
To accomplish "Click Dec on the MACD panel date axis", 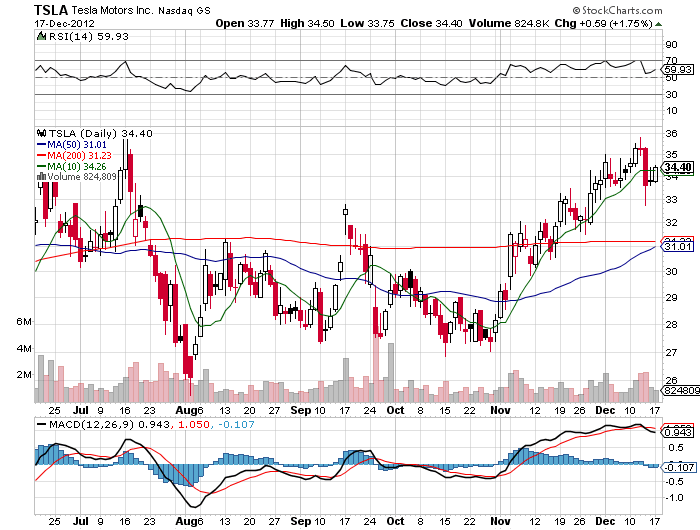I will 605,521.
